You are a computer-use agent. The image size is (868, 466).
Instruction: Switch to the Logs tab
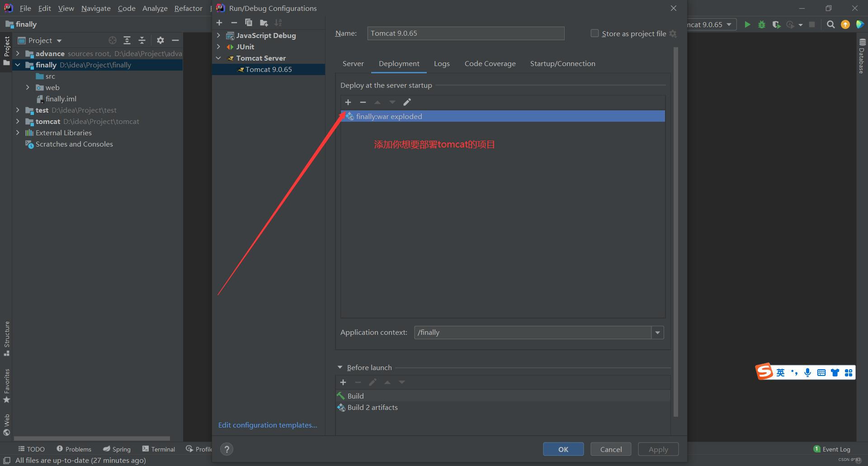pyautogui.click(x=442, y=64)
